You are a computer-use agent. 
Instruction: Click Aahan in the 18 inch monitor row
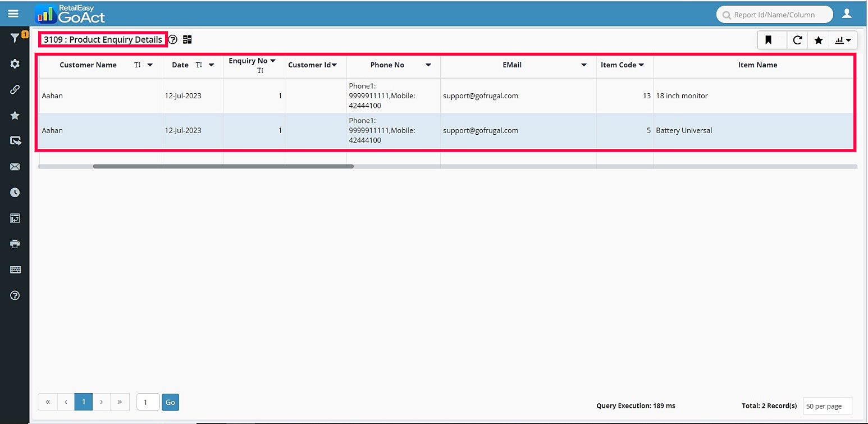(x=52, y=96)
